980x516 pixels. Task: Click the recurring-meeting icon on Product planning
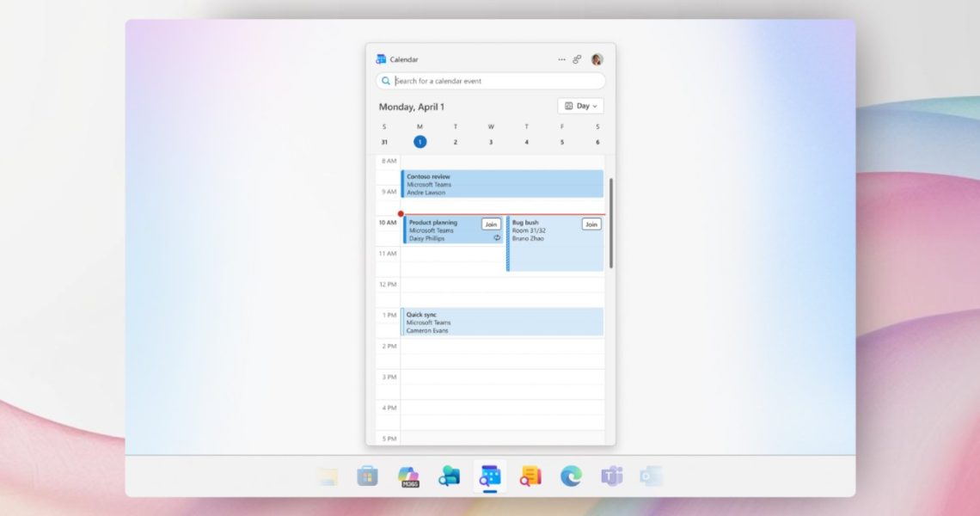497,237
